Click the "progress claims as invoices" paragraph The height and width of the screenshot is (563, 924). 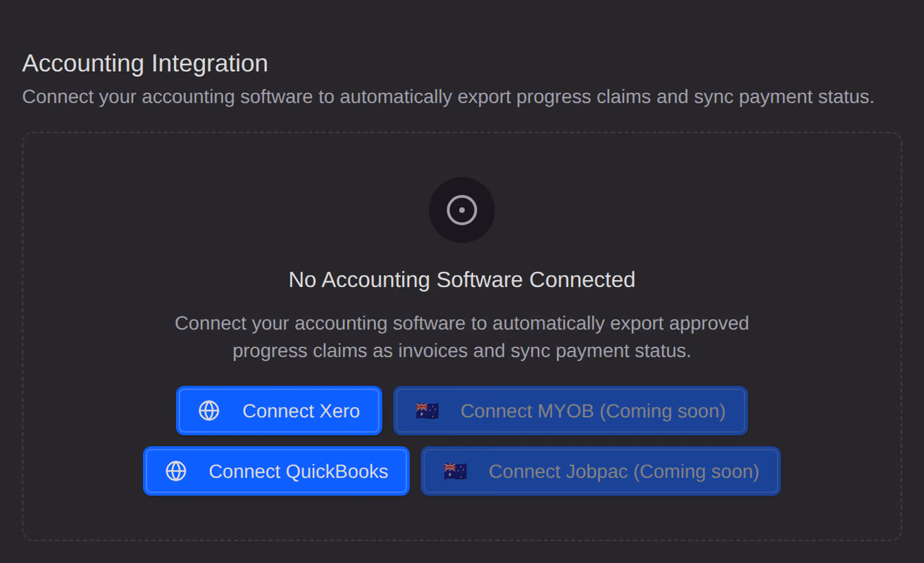pos(462,336)
